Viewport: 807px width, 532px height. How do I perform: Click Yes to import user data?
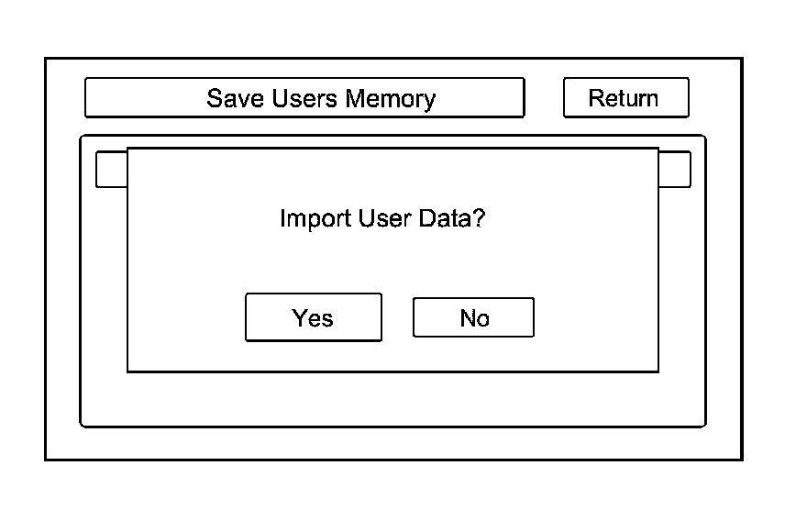click(313, 317)
